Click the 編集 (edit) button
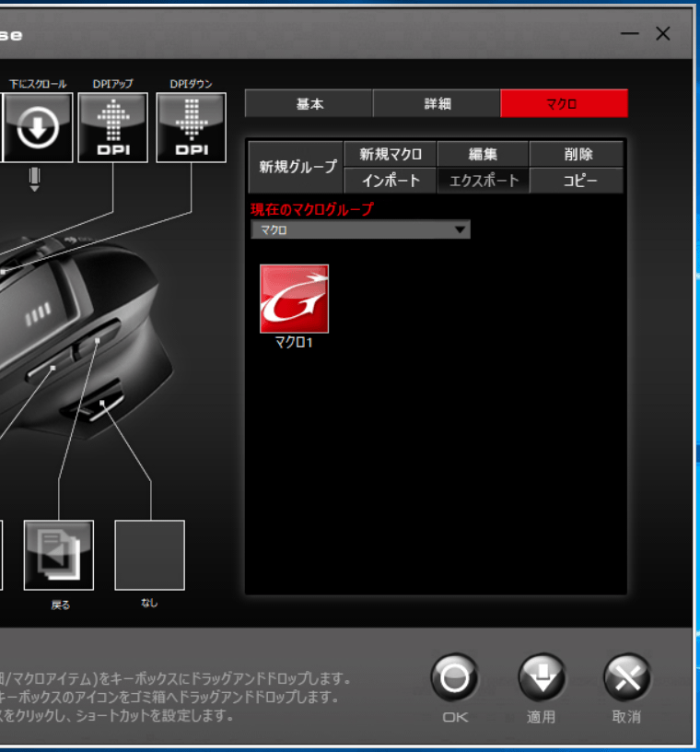This screenshot has height=752, width=700. 483,155
